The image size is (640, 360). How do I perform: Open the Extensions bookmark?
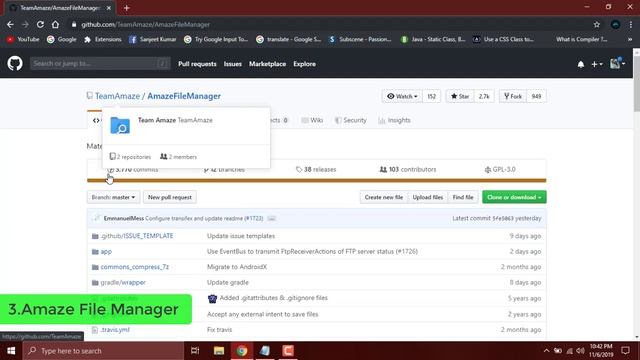103,39
